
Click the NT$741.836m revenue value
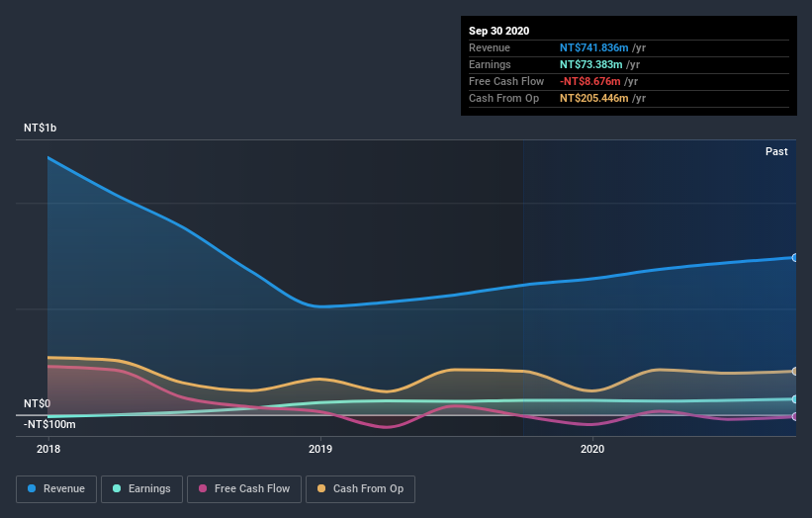[593, 47]
